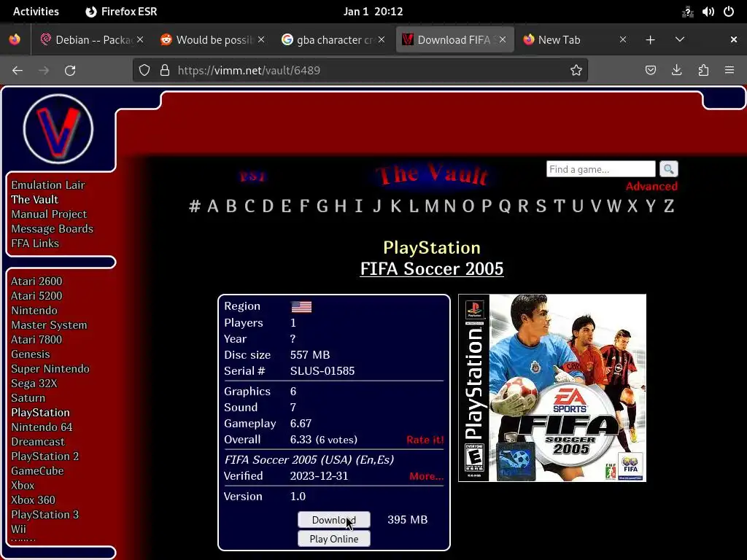This screenshot has width=747, height=560.
Task: Select the # symbol in alphabet index
Action: coord(194,206)
